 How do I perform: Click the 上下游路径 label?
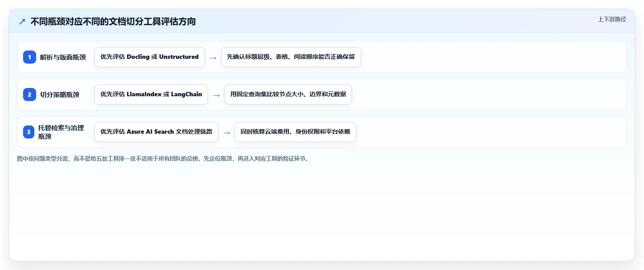(x=612, y=19)
